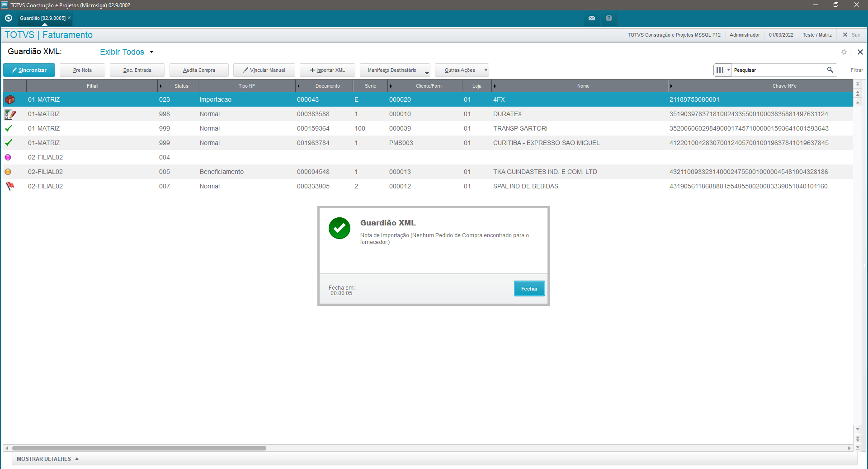Close the Guardião [02.9.0005] tab
Viewport: 868px width, 469px height.
pos(69,18)
